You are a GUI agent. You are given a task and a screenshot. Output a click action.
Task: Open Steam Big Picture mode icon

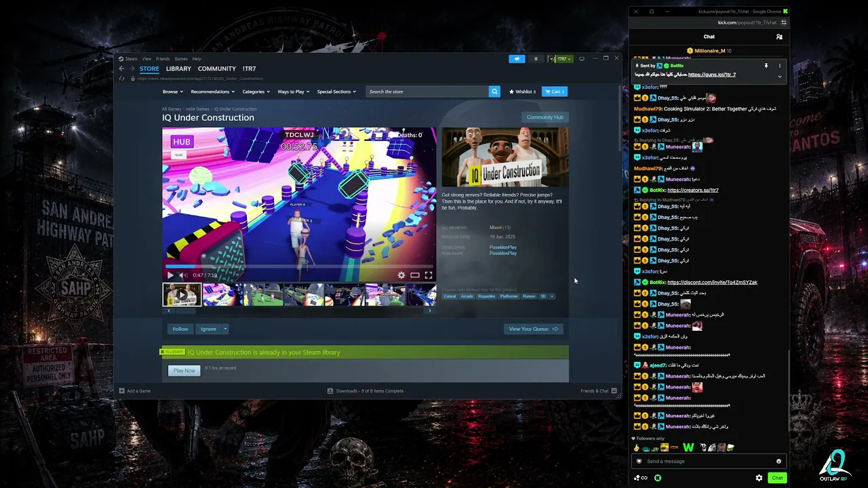[582, 59]
